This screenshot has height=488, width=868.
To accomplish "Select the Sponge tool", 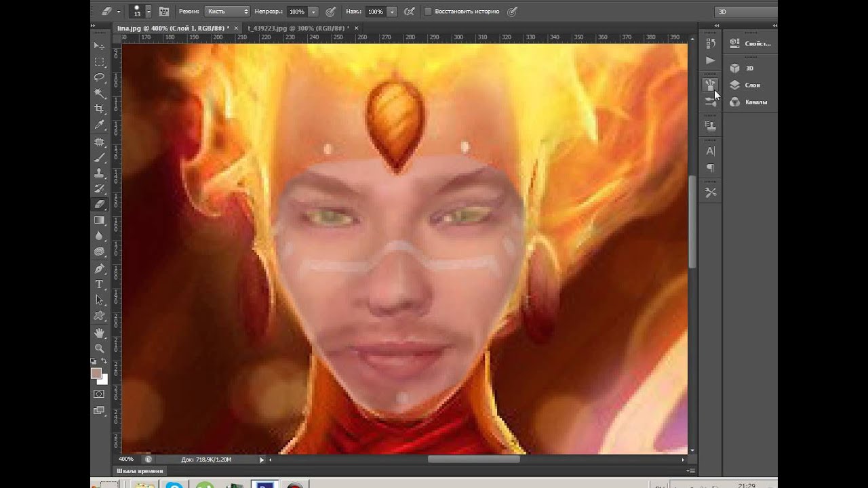I will point(99,251).
